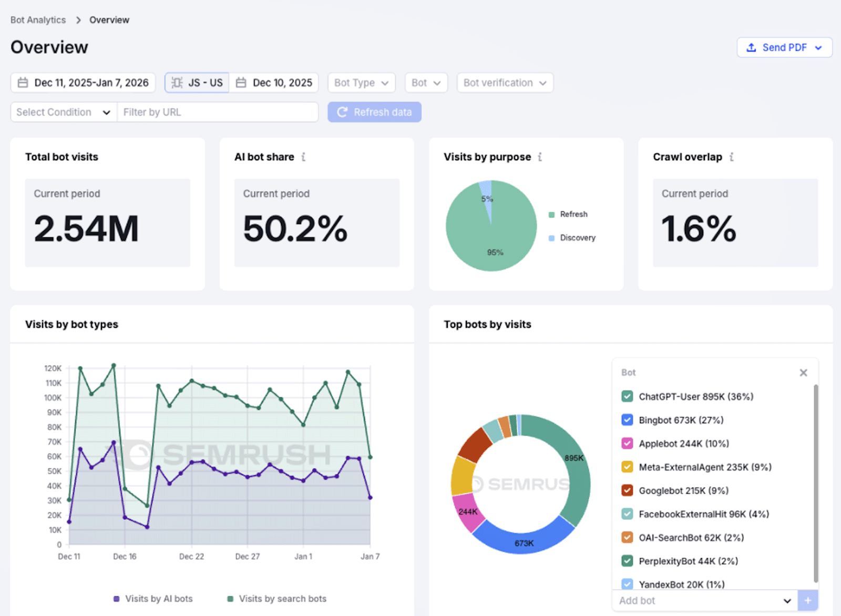Click the Send PDF button

coord(784,47)
